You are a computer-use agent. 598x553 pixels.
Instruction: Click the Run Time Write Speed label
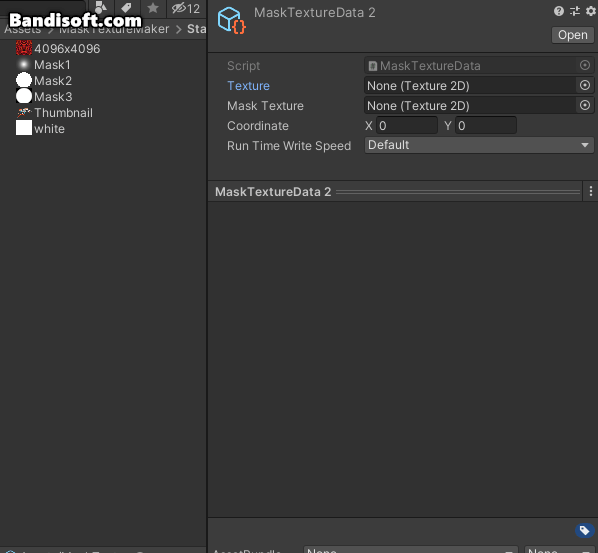(x=289, y=146)
